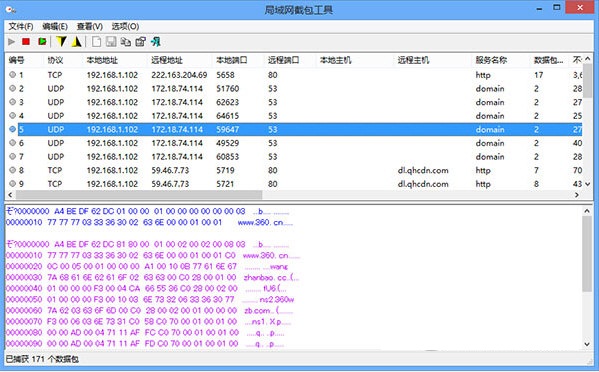
Task: Open the properties icon in toolbar
Action: tap(141, 42)
